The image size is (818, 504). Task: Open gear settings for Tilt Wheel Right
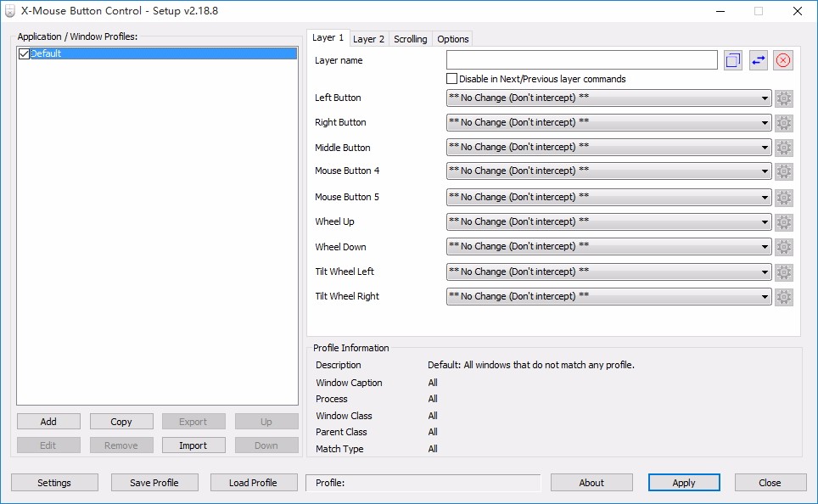[x=783, y=297]
